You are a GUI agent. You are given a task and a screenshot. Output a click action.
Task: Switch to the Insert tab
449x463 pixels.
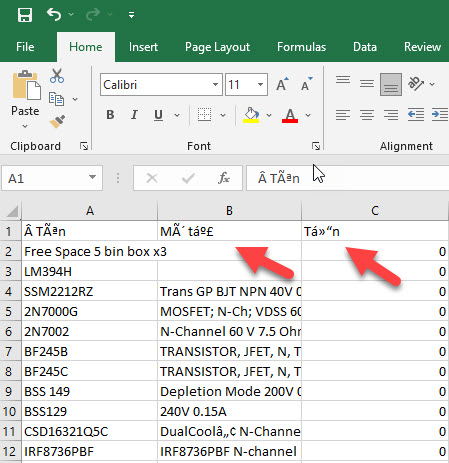[x=143, y=47]
